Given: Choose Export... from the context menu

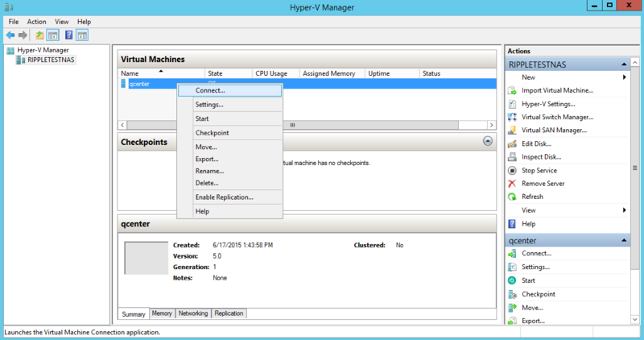Looking at the screenshot, I should [229, 159].
